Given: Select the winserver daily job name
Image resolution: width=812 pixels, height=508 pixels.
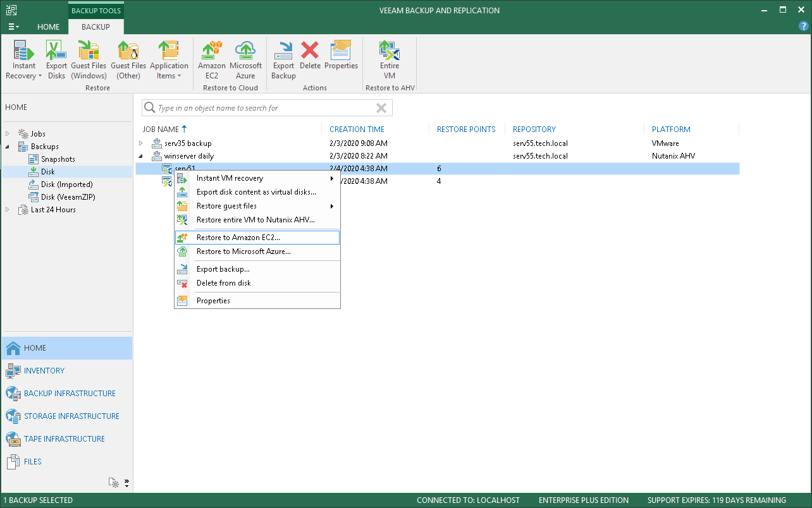Looking at the screenshot, I should pos(189,156).
